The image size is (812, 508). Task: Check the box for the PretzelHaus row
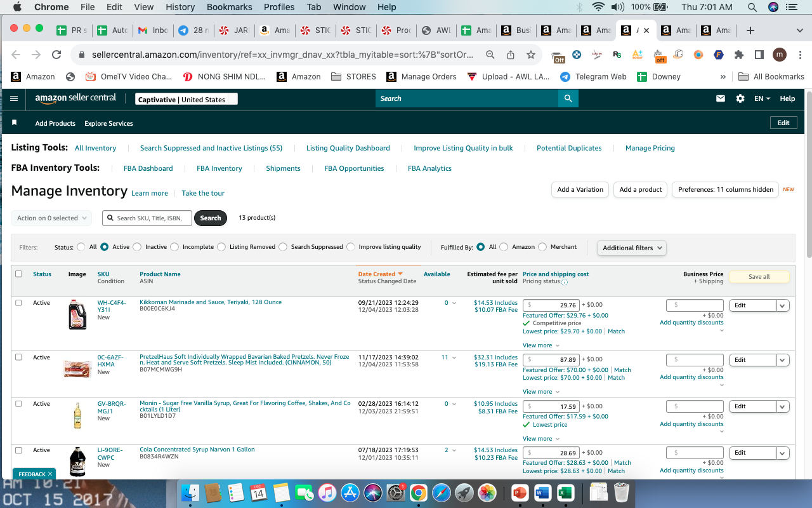point(18,358)
